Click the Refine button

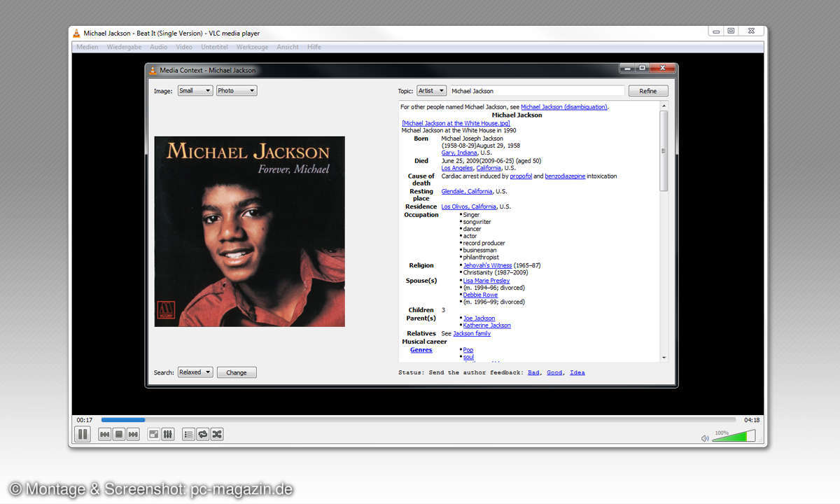point(648,91)
